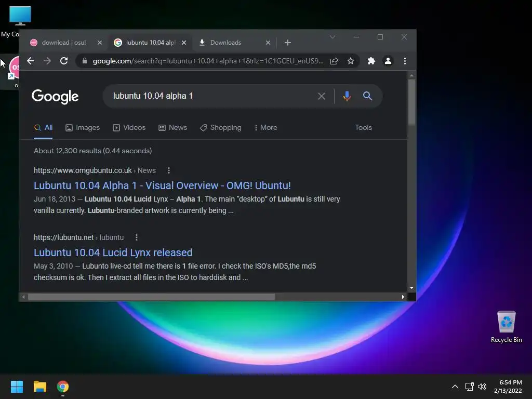Click the forward navigation arrow
The width and height of the screenshot is (532, 399).
47,61
